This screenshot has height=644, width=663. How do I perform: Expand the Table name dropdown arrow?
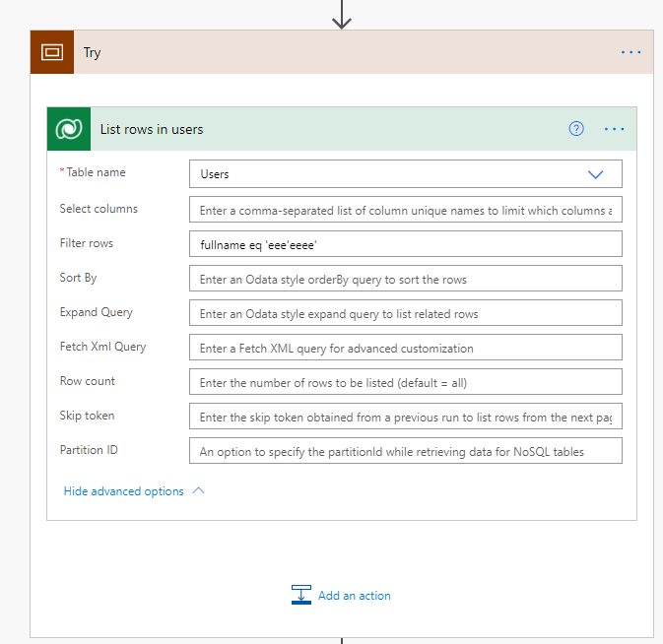tap(595, 174)
